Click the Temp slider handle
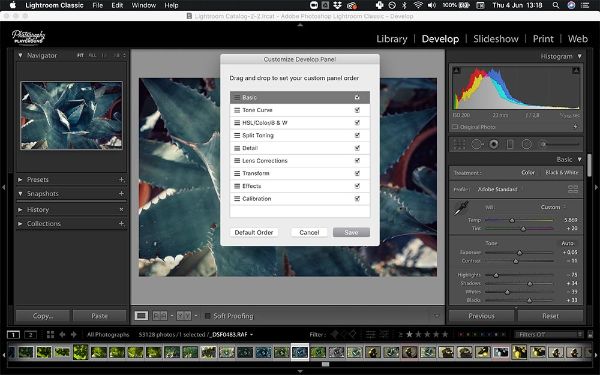This screenshot has height=375, width=600. pyautogui.click(x=512, y=220)
